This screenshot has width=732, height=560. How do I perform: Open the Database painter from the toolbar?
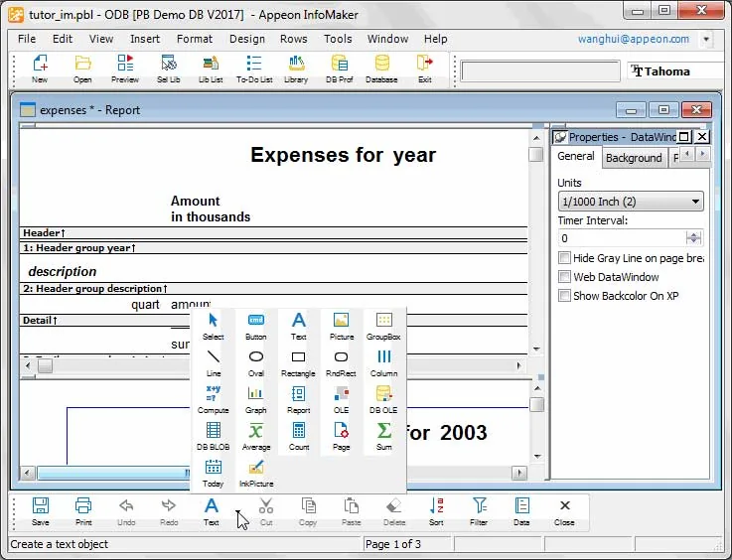[x=381, y=70]
